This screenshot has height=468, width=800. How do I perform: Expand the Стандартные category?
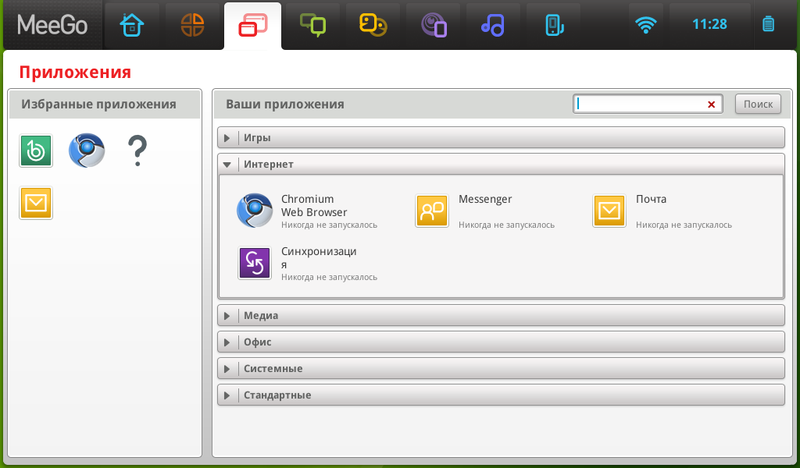pos(501,395)
